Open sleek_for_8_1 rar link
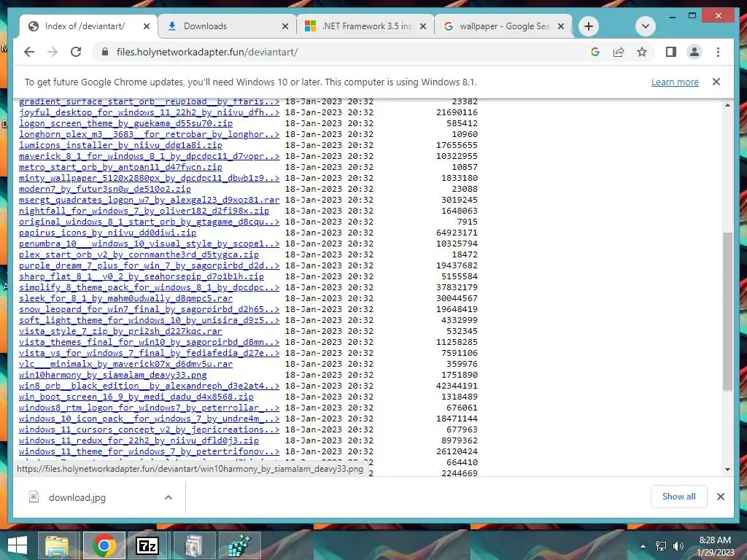747x560 pixels. pyautogui.click(x=125, y=298)
